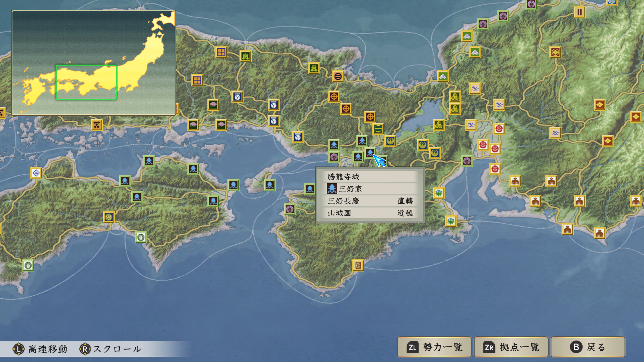Select the northern grid-pattern crest castle
This screenshot has height=362, width=644.
[221, 52]
